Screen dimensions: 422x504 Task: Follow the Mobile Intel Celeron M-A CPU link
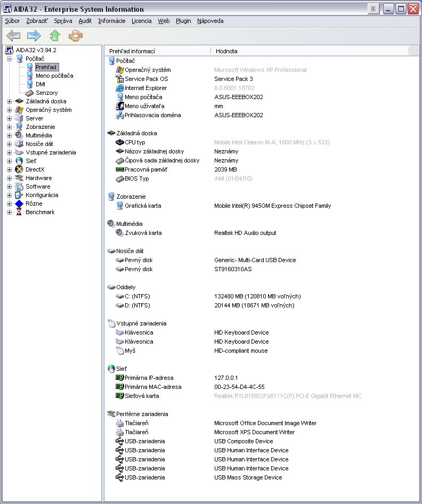(272, 142)
